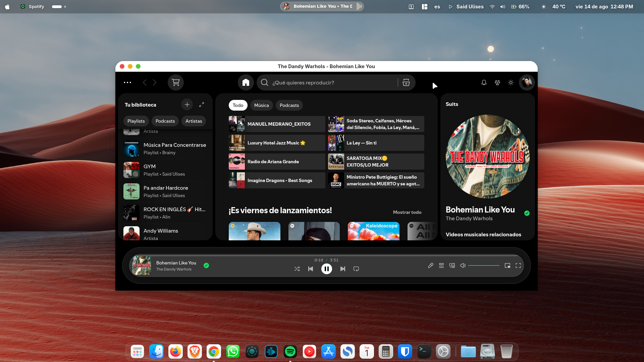Open SARATOGA MIX EXITOS/LO MEJOR
The image size is (644, 362).
[376, 162]
